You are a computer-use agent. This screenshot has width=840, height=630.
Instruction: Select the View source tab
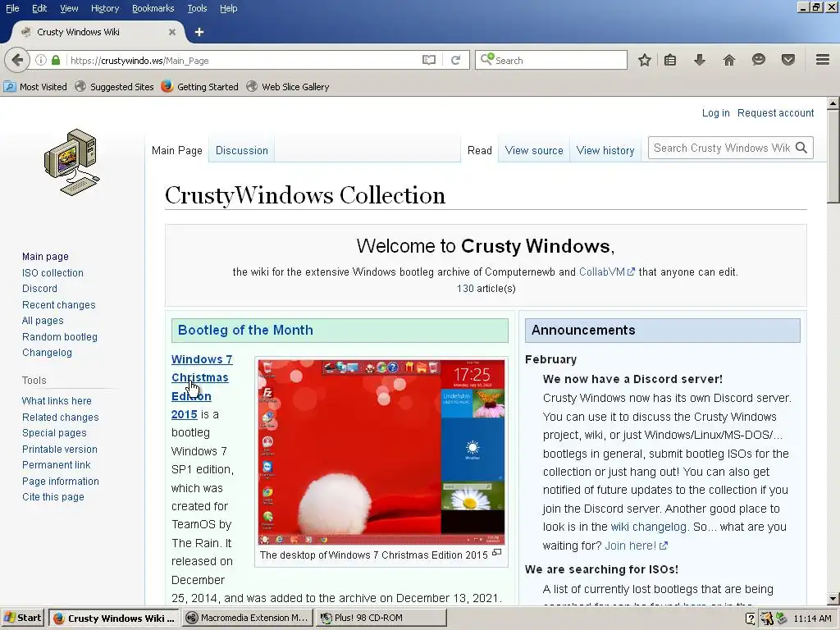[x=534, y=151]
